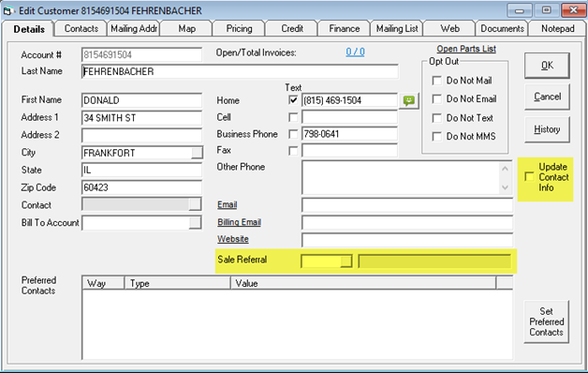Check the Do Not MMS option
Screen dimensions: 588x373
point(437,137)
